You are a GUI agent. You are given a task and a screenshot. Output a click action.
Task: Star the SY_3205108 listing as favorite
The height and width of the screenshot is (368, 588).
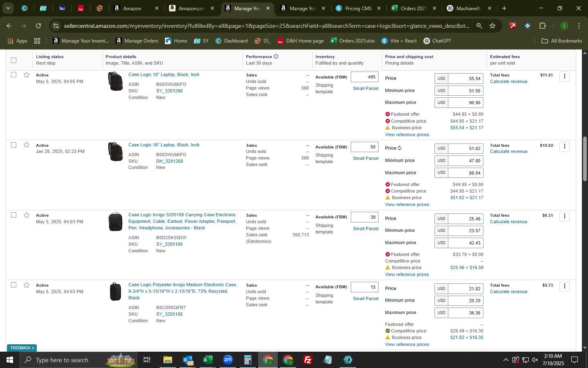coord(27,285)
